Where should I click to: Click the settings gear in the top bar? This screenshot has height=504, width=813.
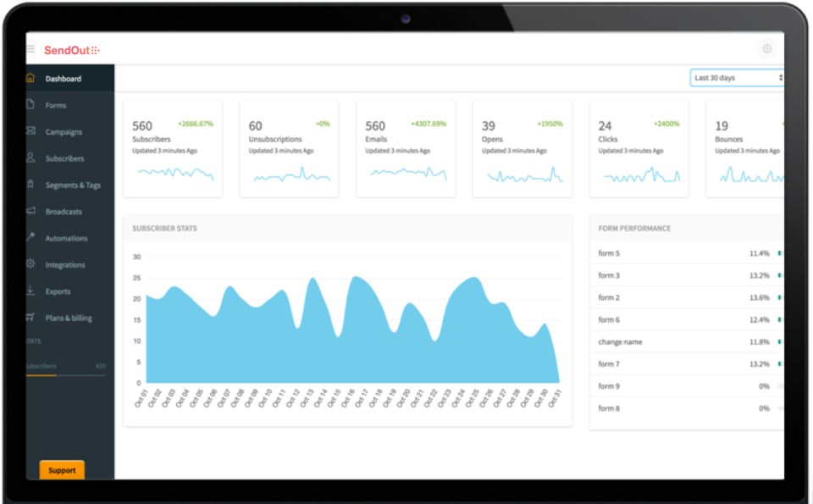point(766,49)
